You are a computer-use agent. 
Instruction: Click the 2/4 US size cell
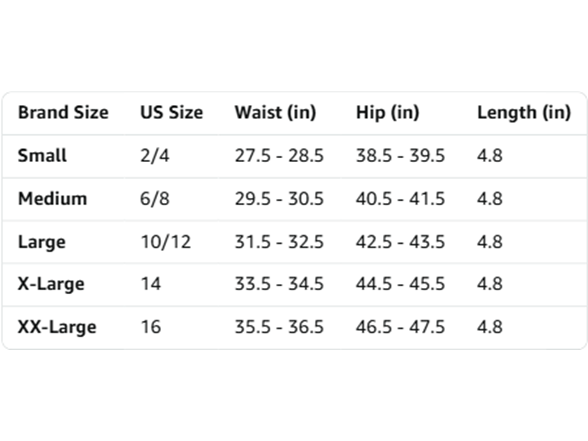(154, 155)
